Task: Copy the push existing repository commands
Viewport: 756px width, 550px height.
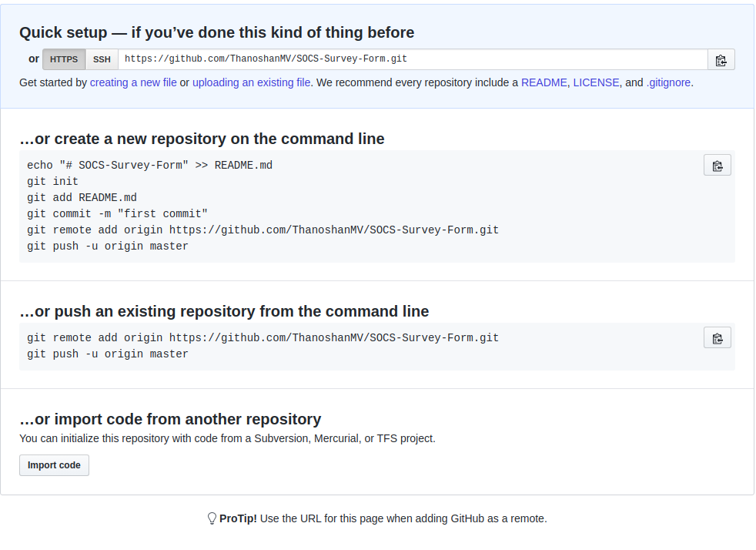Action: point(717,338)
